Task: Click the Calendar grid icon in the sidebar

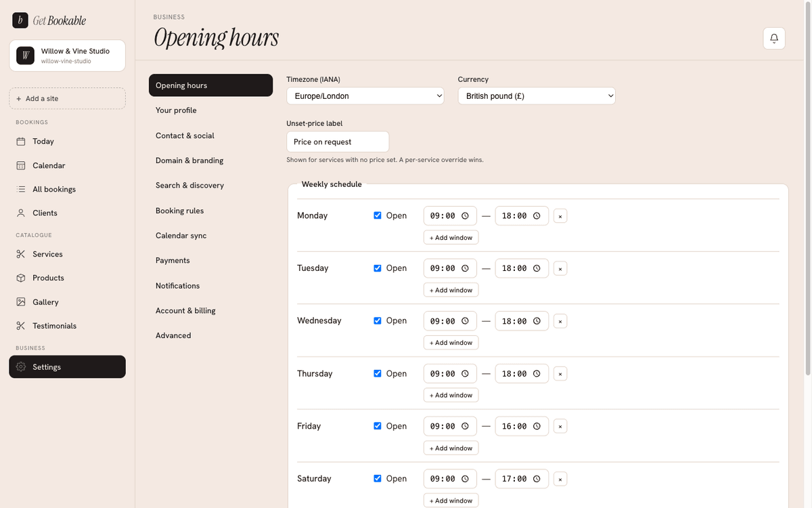Action: [21, 165]
